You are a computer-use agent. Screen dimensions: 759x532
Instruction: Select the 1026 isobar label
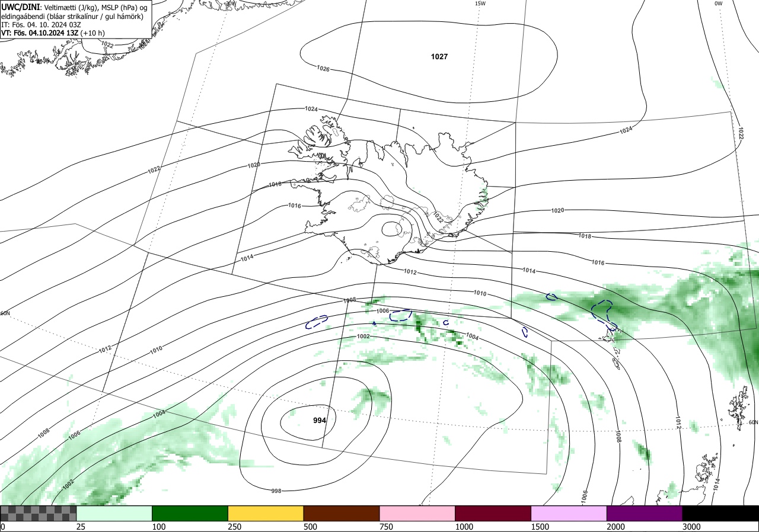click(323, 69)
